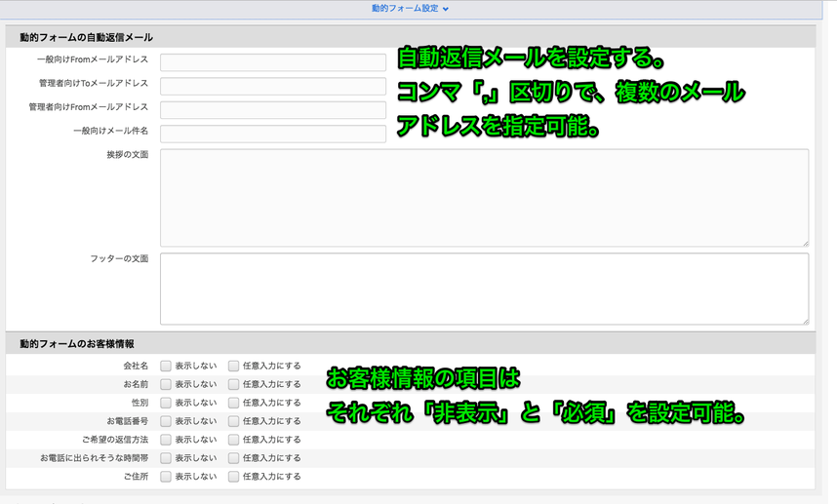Viewport: 837px width, 504px height.
Task: Grab the 挨拶の文面 textarea resize handle
Action: pyautogui.click(x=805, y=243)
